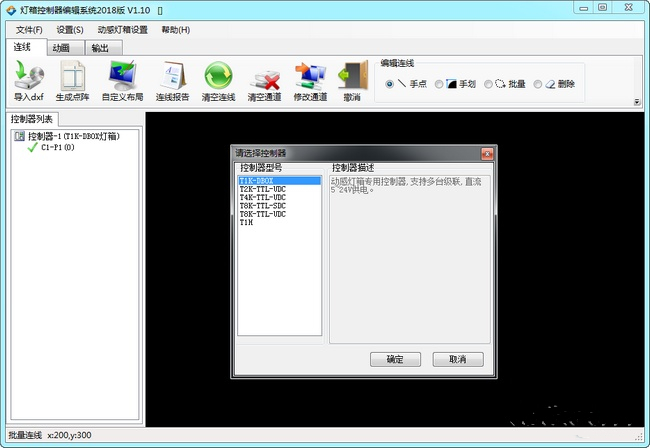Image resolution: width=650 pixels, height=448 pixels.
Task: Select T1M in controller list
Action: click(x=279, y=222)
